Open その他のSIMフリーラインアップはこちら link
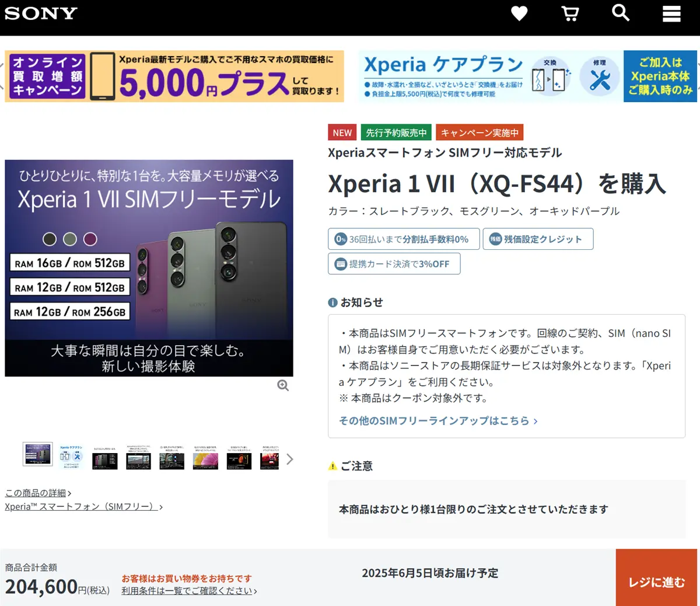This screenshot has height=606, width=700. click(x=438, y=420)
